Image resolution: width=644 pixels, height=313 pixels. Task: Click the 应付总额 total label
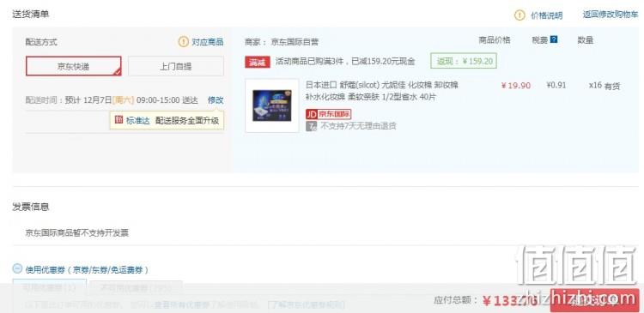point(455,300)
